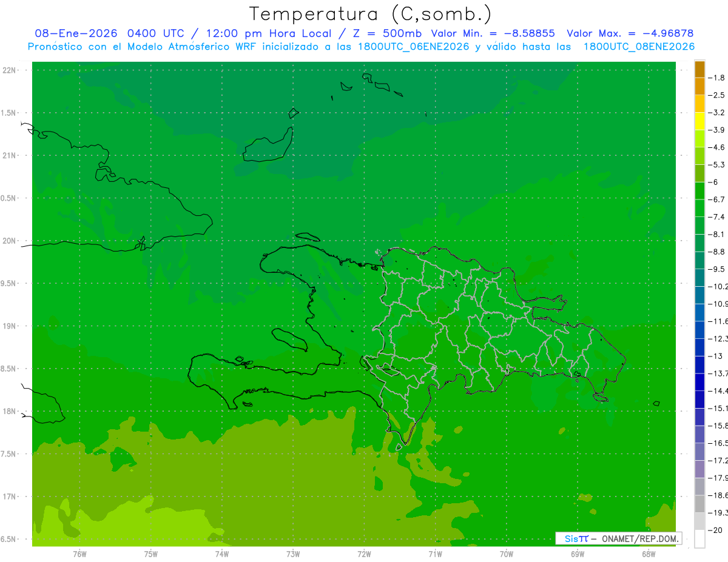Screen dimensions: 728x562
Task: Pick the green swatch between -6.7 and -7.4
Action: pos(699,209)
